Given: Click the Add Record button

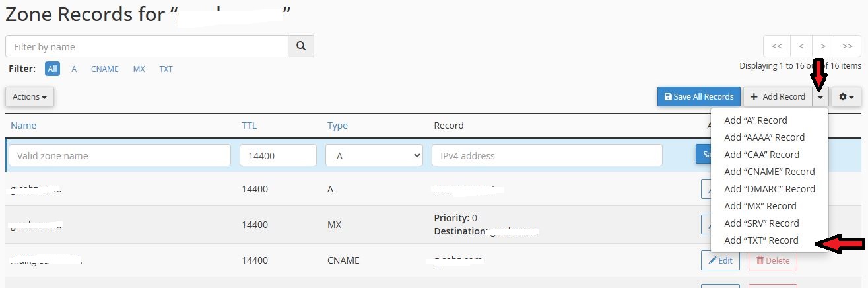Looking at the screenshot, I should pos(778,96).
